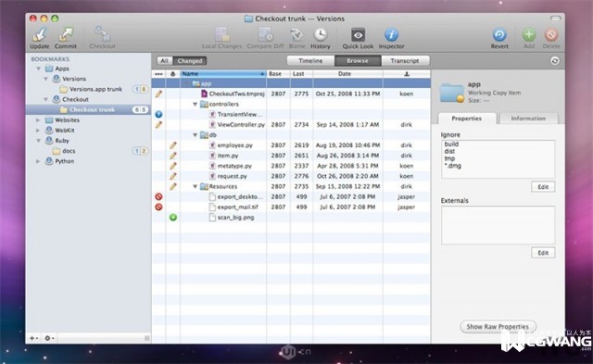Collapse the Apps bookmark group
The width and height of the screenshot is (593, 364).
tap(39, 69)
